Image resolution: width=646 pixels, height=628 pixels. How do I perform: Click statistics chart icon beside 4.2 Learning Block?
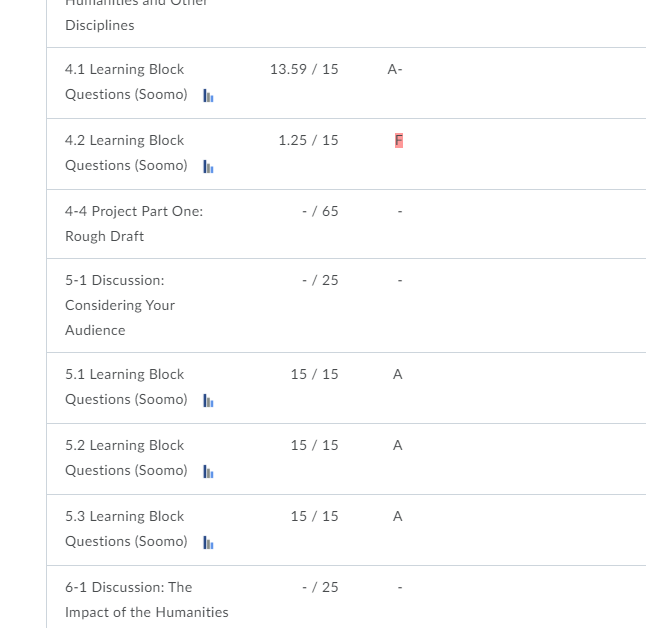pos(208,167)
